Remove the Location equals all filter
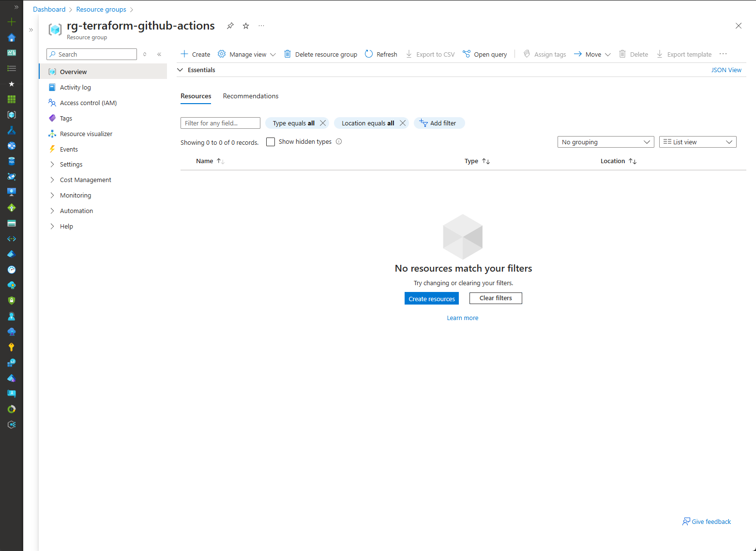Screen dimensions: 756x551 [403, 123]
